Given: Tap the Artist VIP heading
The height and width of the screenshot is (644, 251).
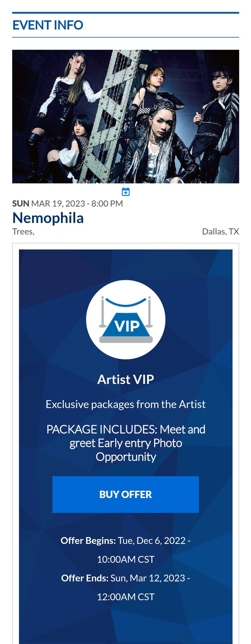Looking at the screenshot, I should pos(126,380).
